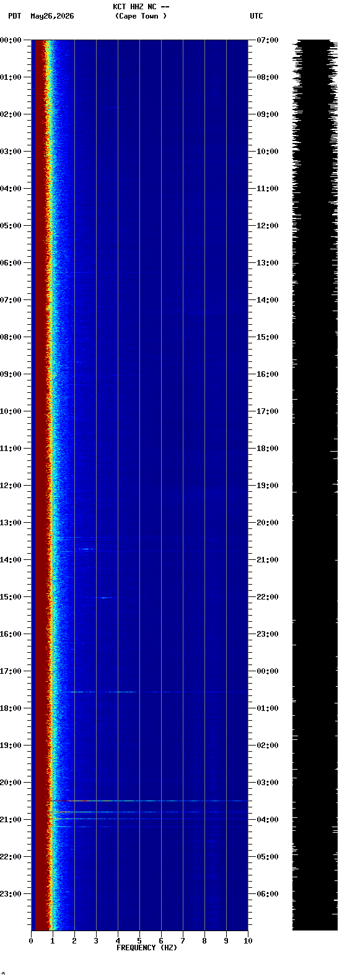The width and height of the screenshot is (342, 980).
Task: Click the UTC '19:00' time label
Action: (268, 486)
